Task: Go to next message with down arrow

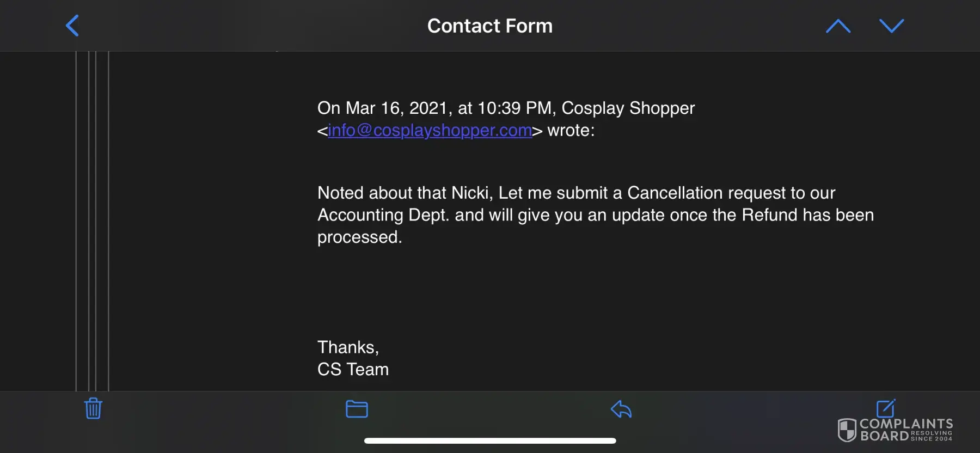Action: click(891, 26)
